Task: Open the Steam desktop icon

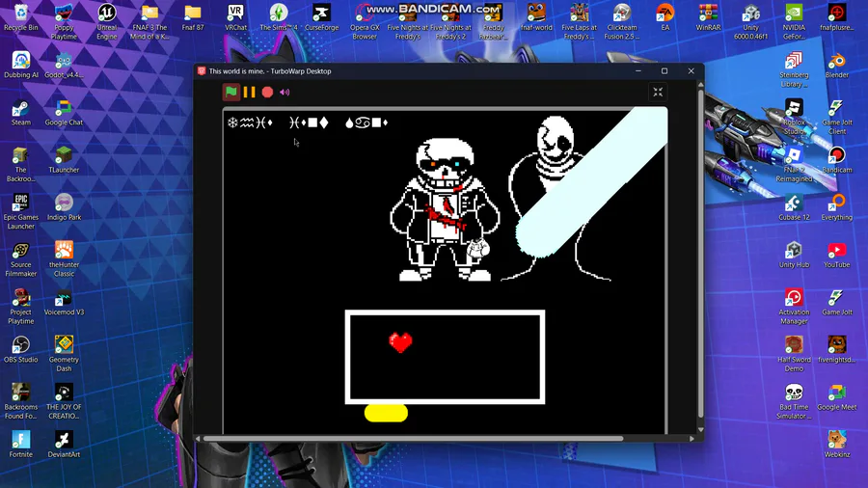Action: tap(21, 113)
